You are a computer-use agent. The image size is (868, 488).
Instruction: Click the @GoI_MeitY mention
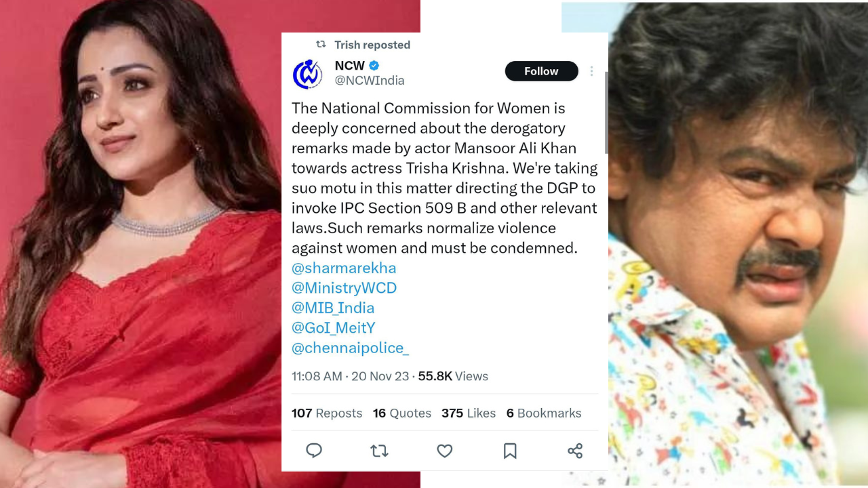(333, 327)
